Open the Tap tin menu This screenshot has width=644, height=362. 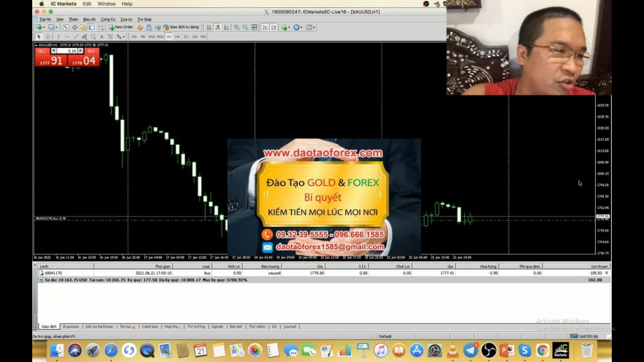(45, 19)
